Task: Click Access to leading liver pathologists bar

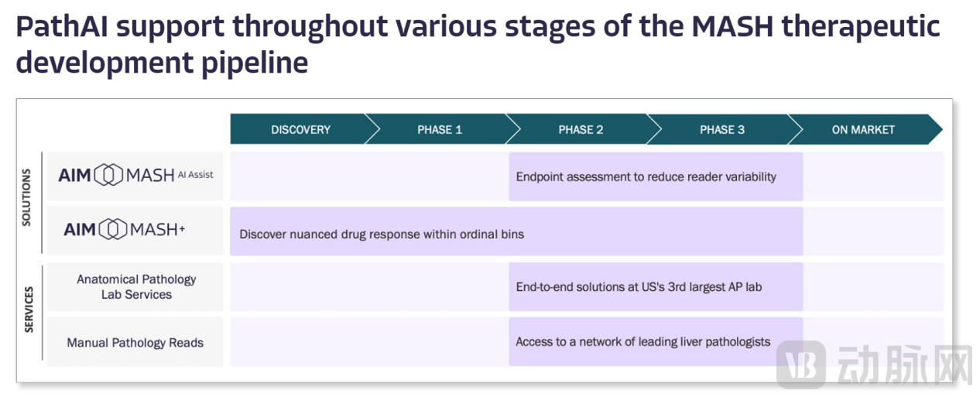Action: tap(656, 342)
